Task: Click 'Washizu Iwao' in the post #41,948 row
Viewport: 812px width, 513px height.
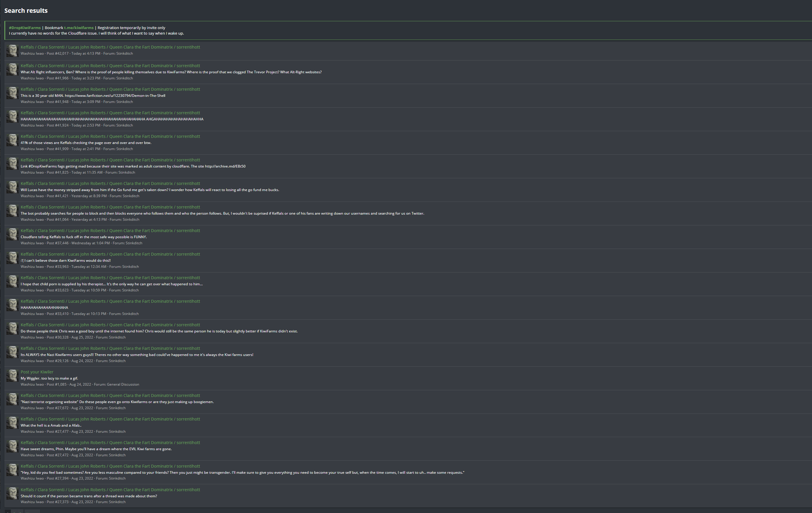Action: pyautogui.click(x=32, y=102)
